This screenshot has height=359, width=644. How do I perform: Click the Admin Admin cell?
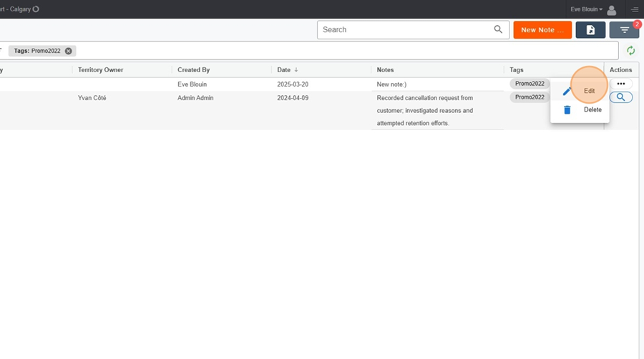point(195,98)
